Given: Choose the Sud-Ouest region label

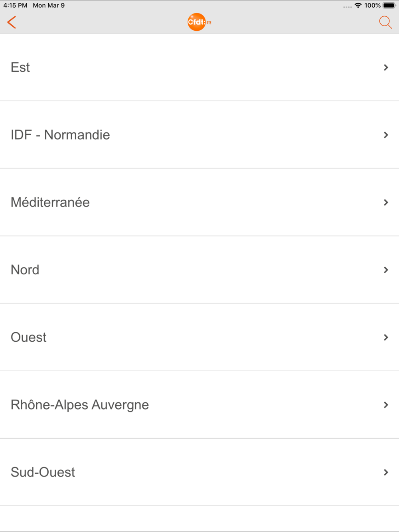Looking at the screenshot, I should (x=43, y=472).
